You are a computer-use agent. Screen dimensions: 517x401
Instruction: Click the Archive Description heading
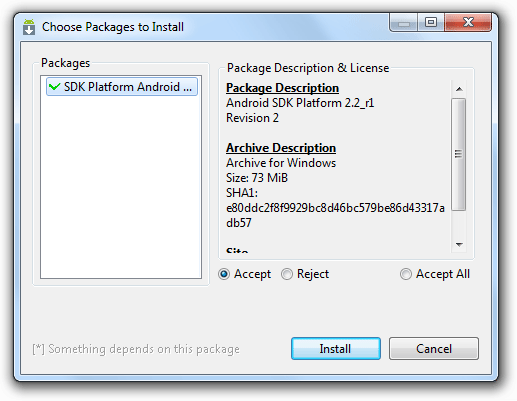coord(281,148)
